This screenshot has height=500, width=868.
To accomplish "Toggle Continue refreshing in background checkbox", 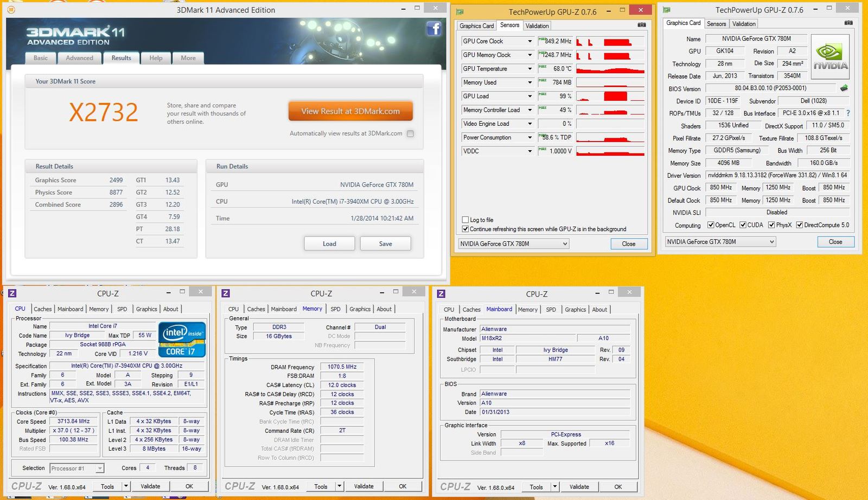I will (x=465, y=229).
